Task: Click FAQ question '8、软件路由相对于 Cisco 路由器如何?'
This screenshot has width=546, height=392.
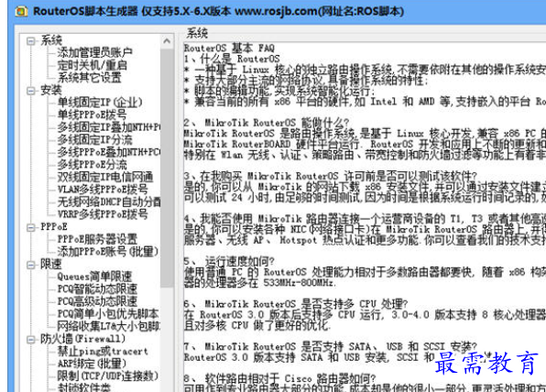Action: tap(279, 378)
